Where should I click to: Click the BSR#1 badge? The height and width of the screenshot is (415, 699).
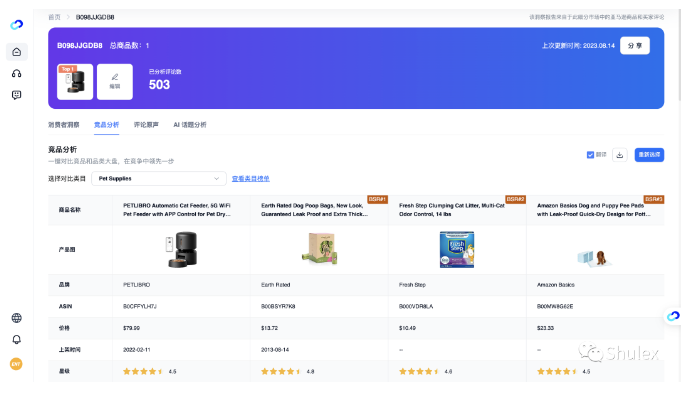pyautogui.click(x=377, y=199)
